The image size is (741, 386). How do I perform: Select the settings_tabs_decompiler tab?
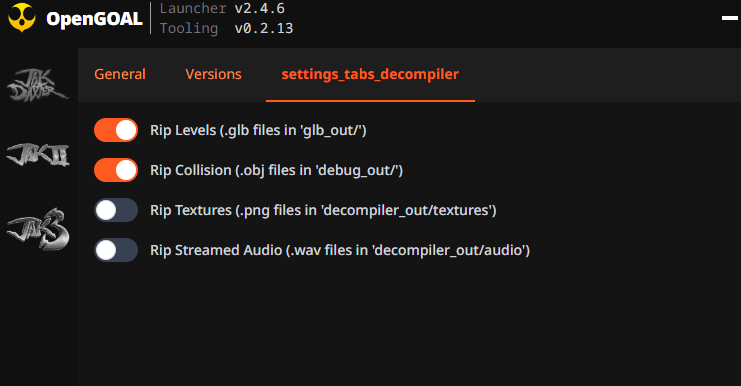[x=370, y=74]
